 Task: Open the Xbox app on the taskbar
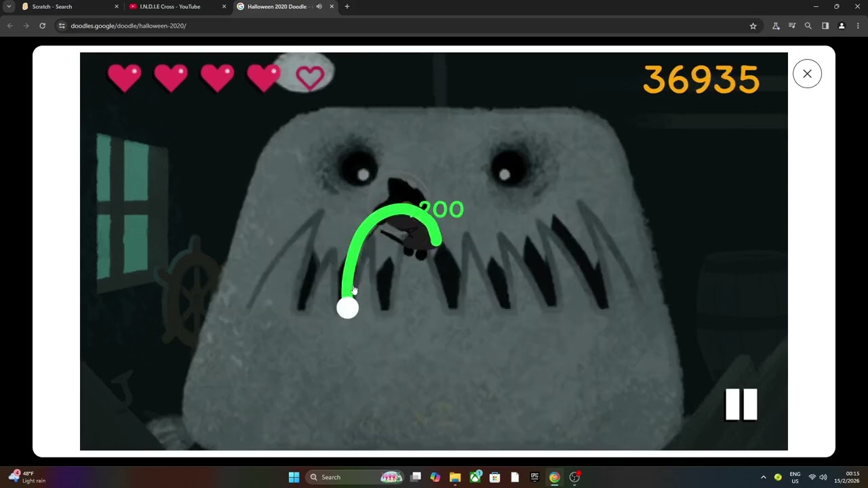(475, 477)
